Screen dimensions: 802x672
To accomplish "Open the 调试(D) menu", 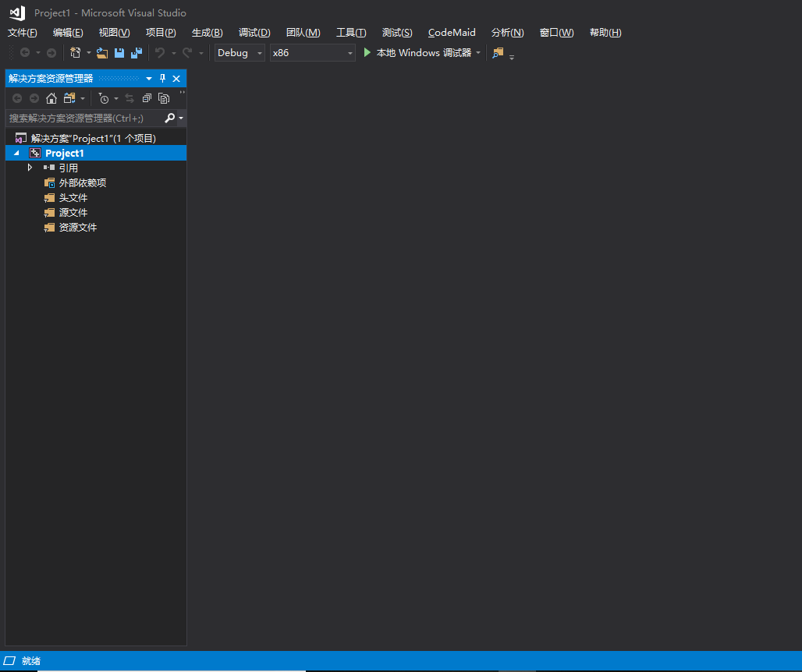I will (254, 33).
